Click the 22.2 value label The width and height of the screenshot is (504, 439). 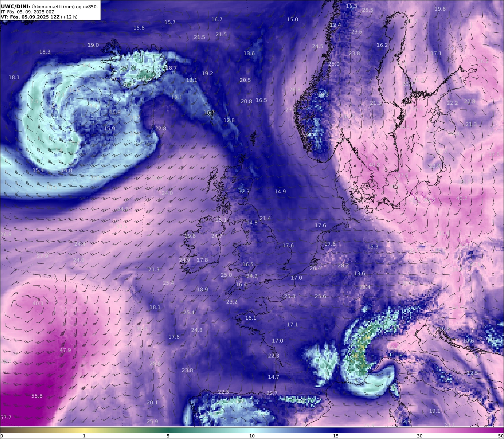point(452,103)
